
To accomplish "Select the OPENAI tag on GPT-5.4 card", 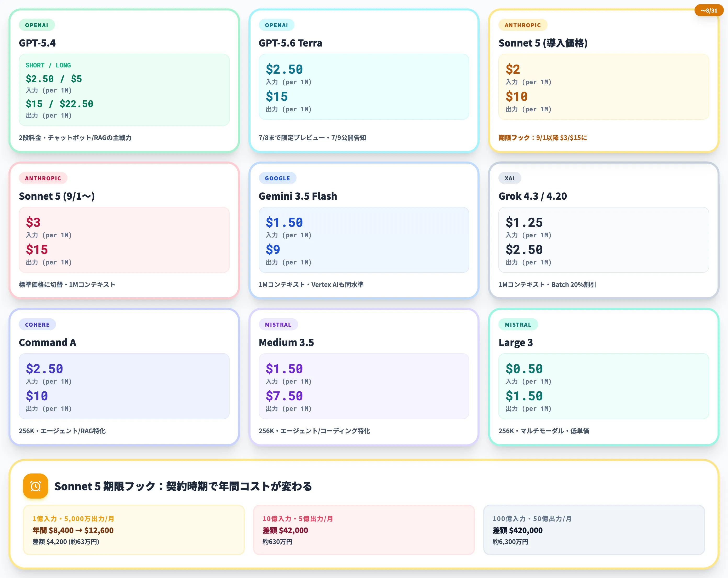I will pos(37,25).
